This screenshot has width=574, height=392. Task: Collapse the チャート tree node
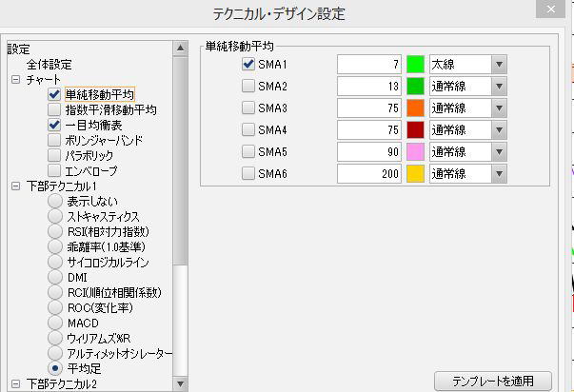click(15, 80)
